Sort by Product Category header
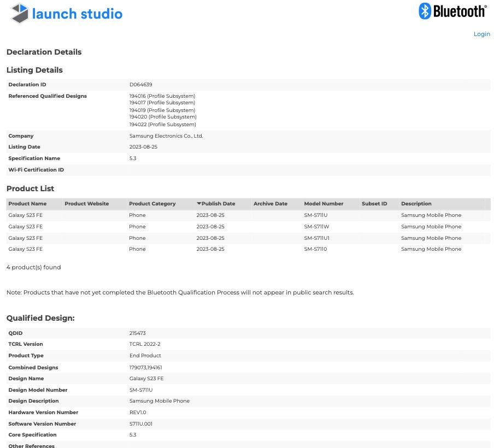 tap(152, 204)
